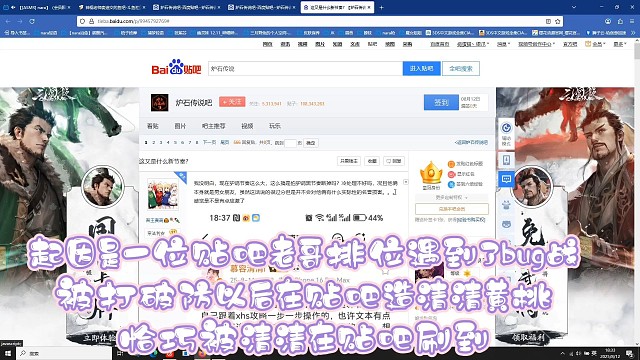Go to page 2 in pagination
Screen dimensions: 640x360
click(x=153, y=142)
